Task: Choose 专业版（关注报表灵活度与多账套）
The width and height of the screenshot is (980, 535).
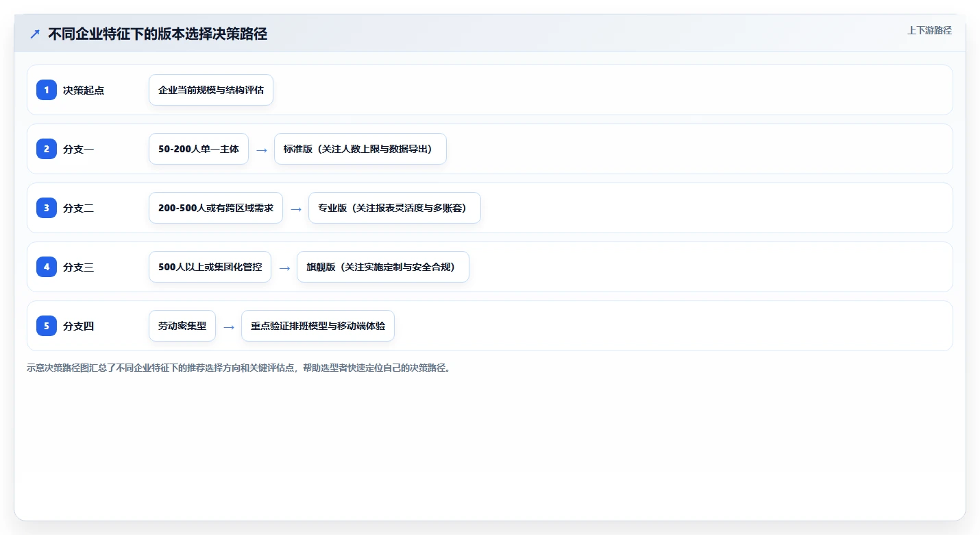Action: pos(395,208)
